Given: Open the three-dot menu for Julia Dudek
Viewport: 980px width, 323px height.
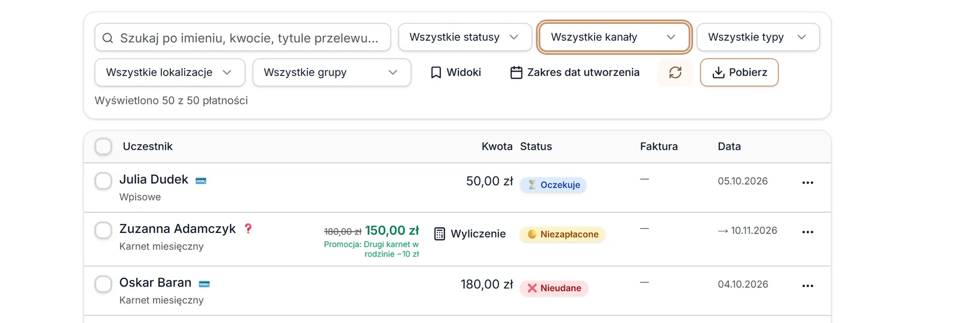Looking at the screenshot, I should (808, 183).
